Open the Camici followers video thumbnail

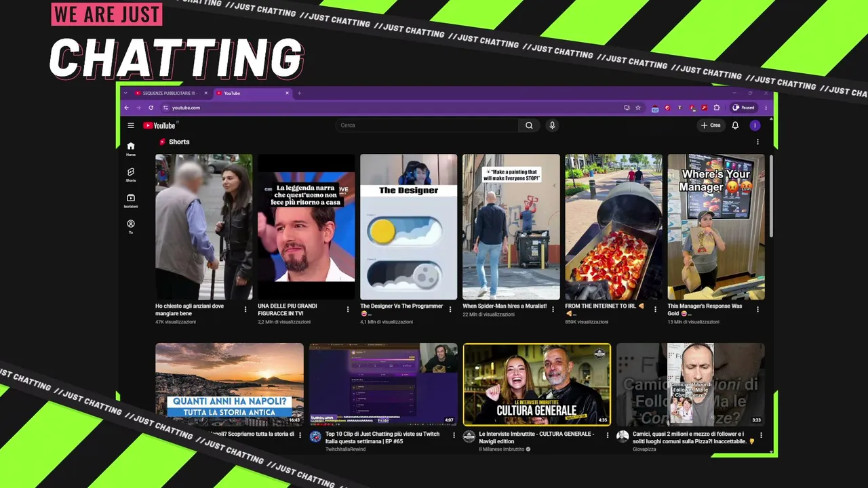point(690,384)
